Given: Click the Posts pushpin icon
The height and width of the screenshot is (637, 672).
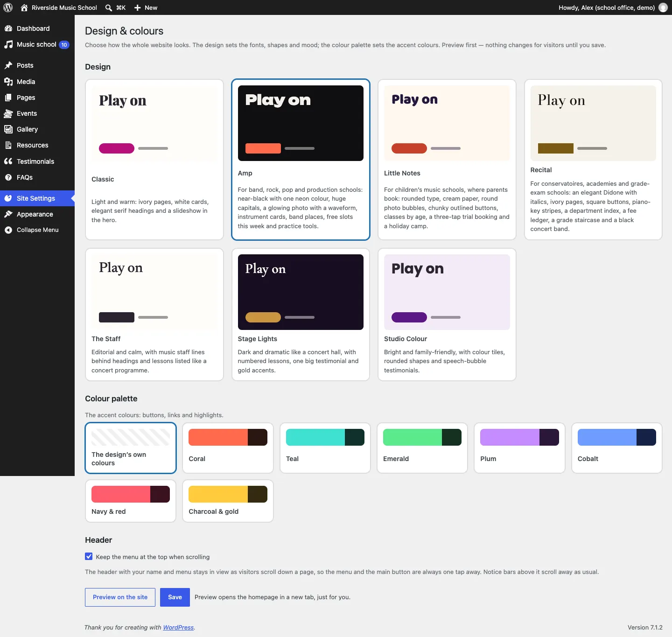Looking at the screenshot, I should click(8, 65).
